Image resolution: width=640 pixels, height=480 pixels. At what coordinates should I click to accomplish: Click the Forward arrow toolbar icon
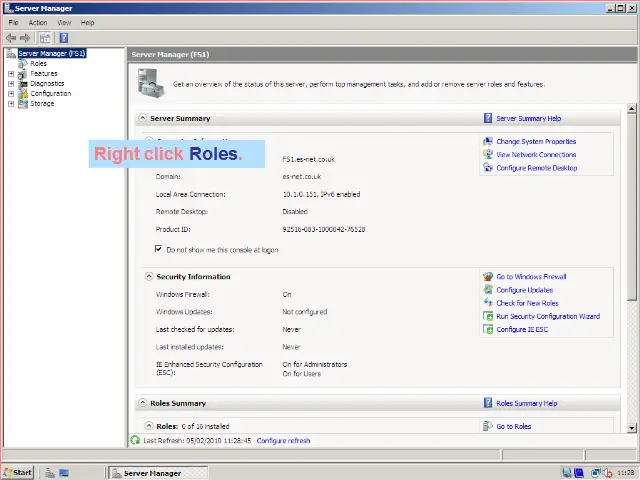(x=25, y=38)
